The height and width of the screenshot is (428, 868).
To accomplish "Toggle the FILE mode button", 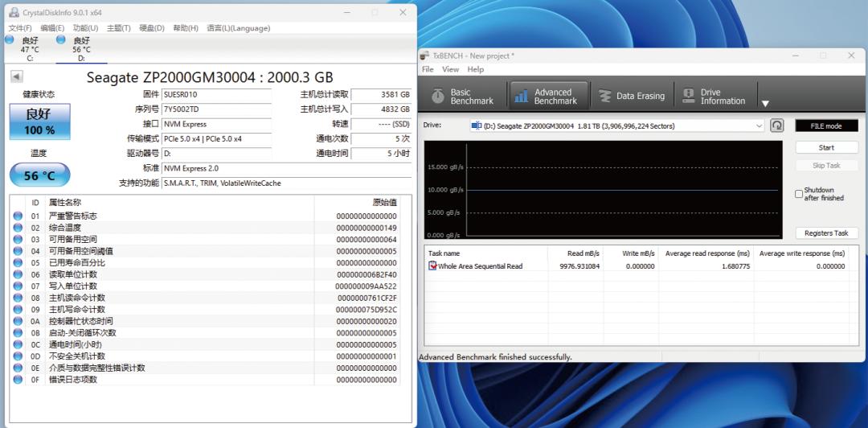I will 826,126.
